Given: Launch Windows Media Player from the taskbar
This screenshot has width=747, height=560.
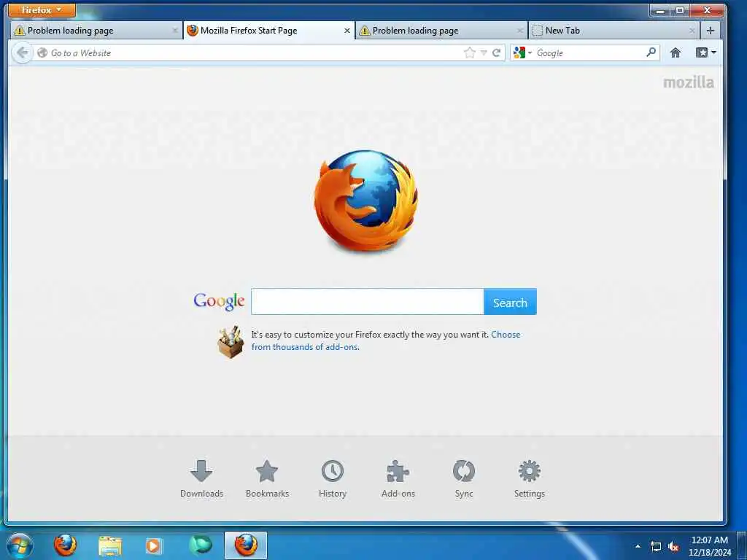Looking at the screenshot, I should [154, 545].
